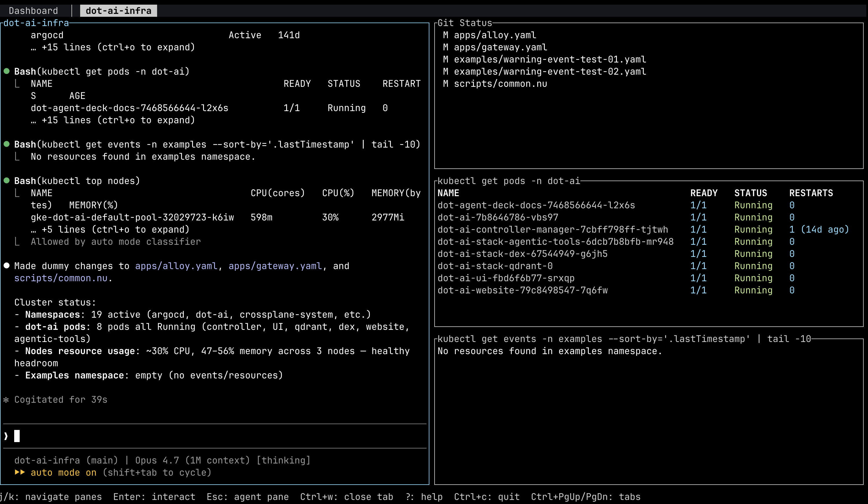
Task: Click the asterisk next to Cogitated for 39s
Action: click(x=6, y=400)
